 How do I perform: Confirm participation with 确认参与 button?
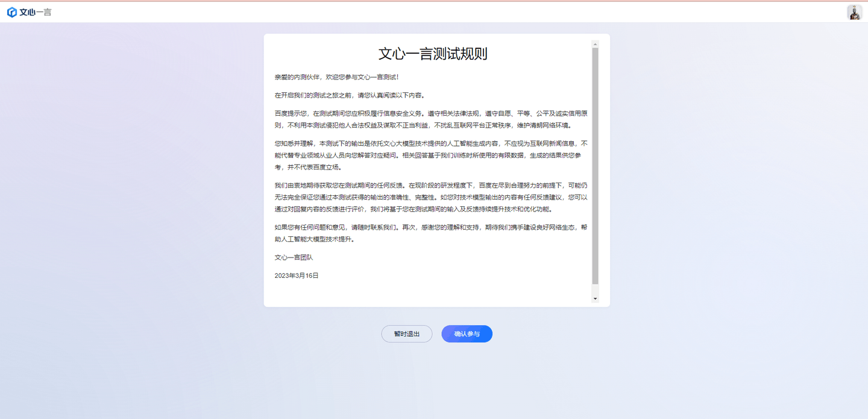point(467,334)
